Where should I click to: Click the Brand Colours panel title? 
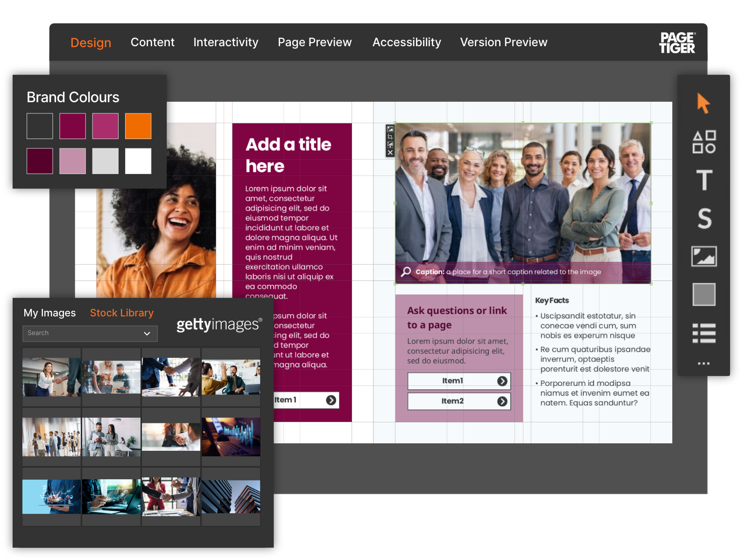click(x=73, y=97)
